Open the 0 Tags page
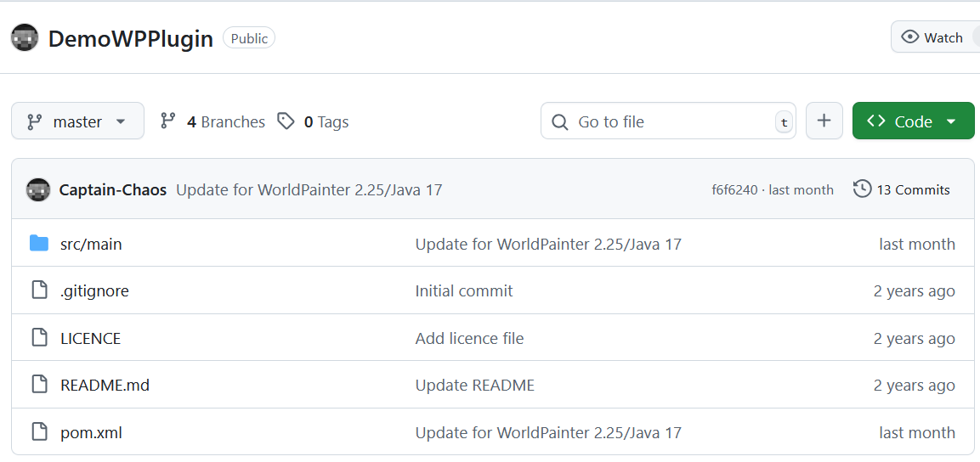The width and height of the screenshot is (980, 462). tap(314, 121)
